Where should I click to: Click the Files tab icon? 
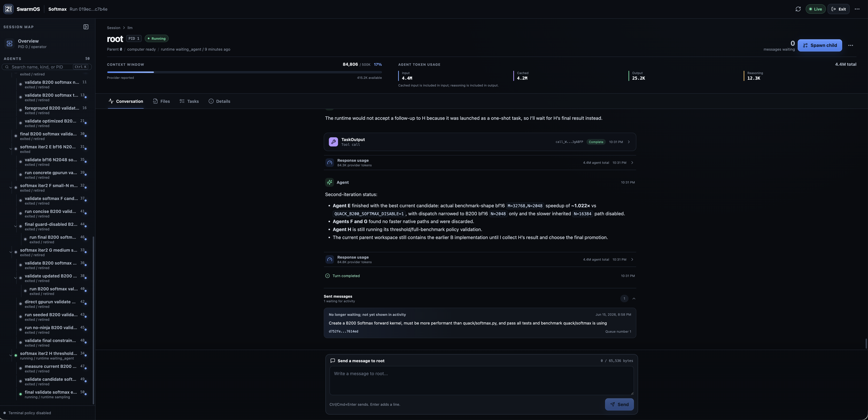[x=155, y=101]
